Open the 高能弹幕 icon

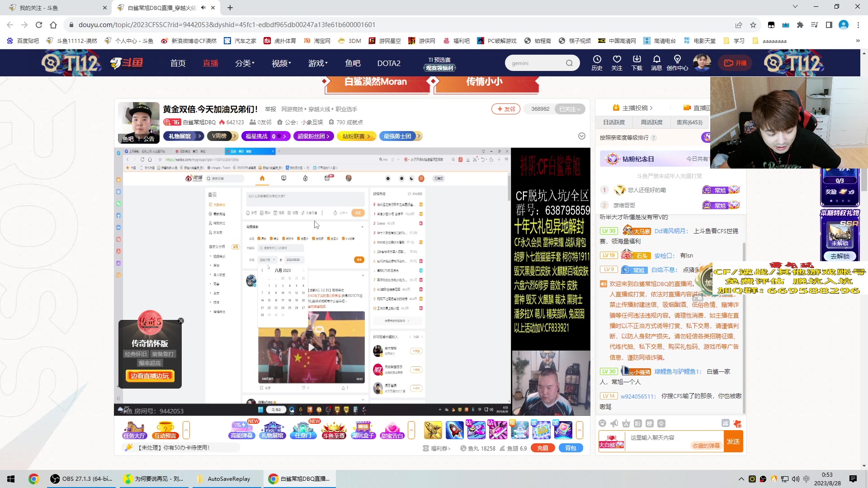coord(242,430)
